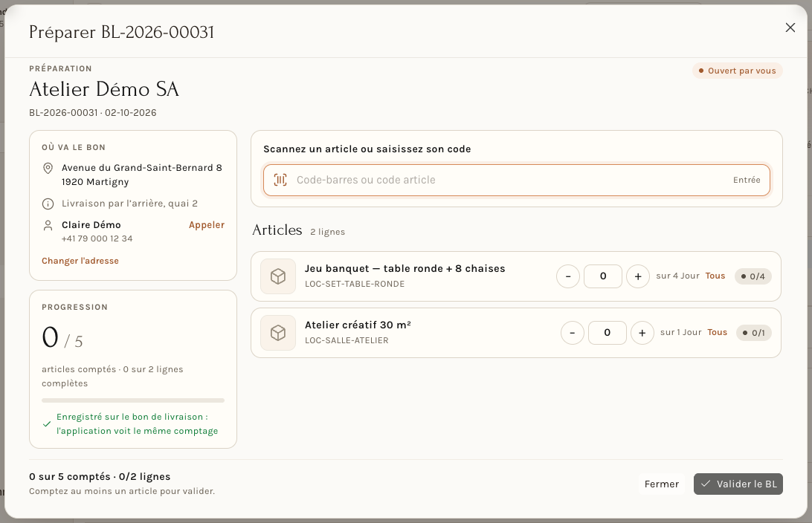Click the Appeler link for Claire Démo

pos(207,225)
